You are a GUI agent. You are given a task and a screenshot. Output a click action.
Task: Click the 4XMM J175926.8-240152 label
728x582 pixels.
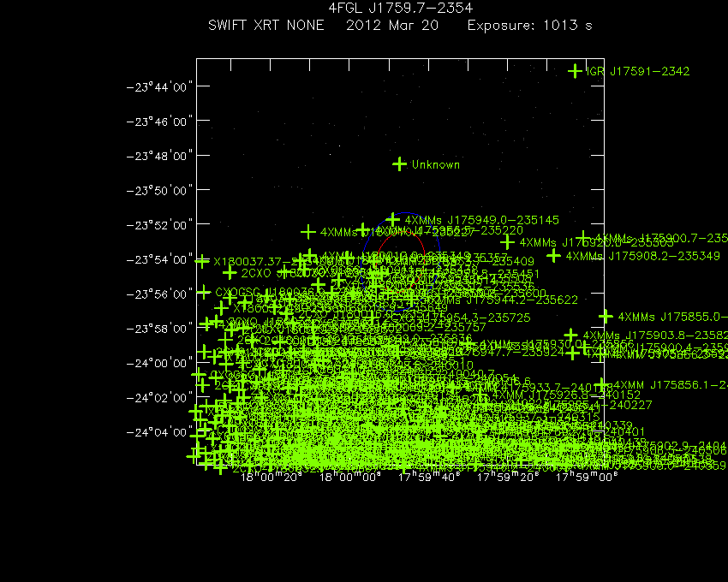tap(566, 395)
